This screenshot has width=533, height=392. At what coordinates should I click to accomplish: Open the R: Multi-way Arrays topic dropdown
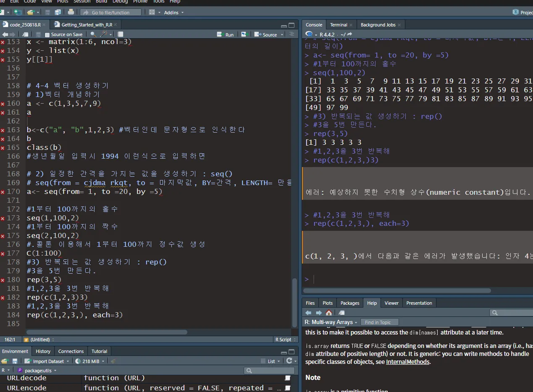tap(331, 322)
